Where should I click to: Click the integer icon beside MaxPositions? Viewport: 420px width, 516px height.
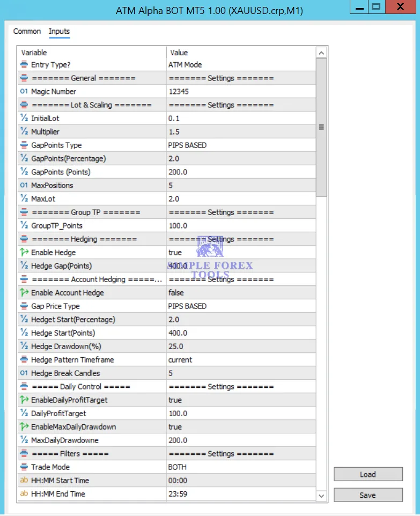24,185
